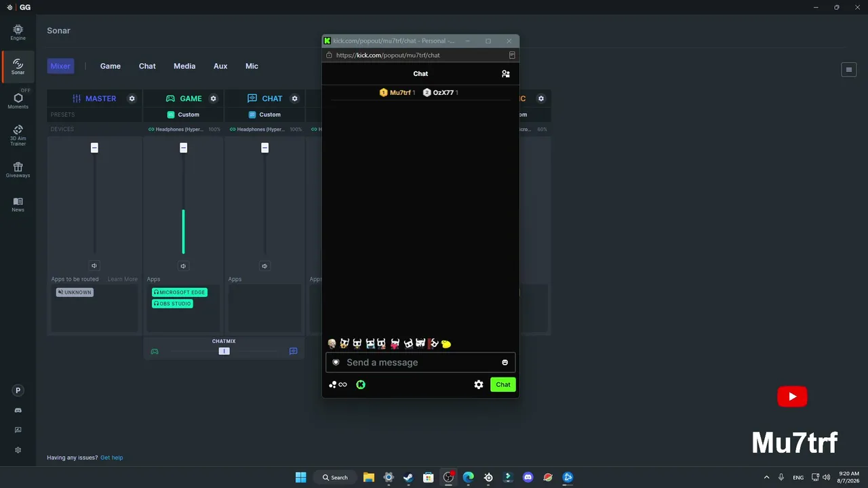The image size is (868, 488).
Task: Open the GAME preset Custom dropdown
Action: click(184, 115)
